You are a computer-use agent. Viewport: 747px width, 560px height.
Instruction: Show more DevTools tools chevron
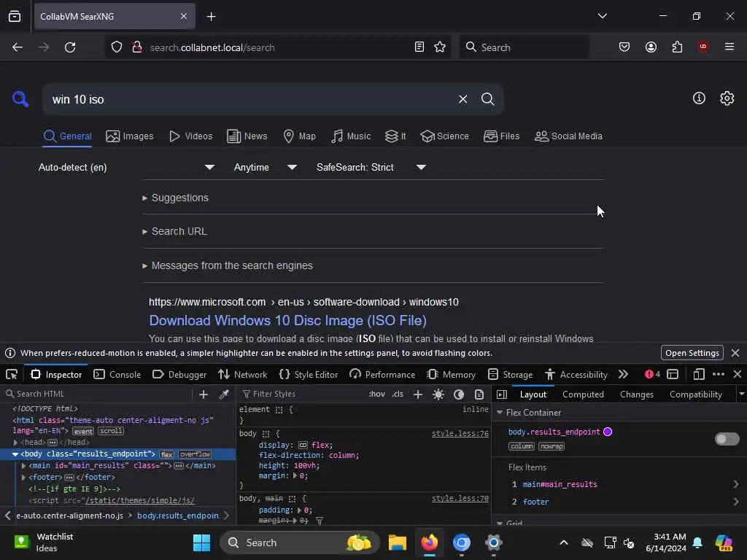click(623, 375)
